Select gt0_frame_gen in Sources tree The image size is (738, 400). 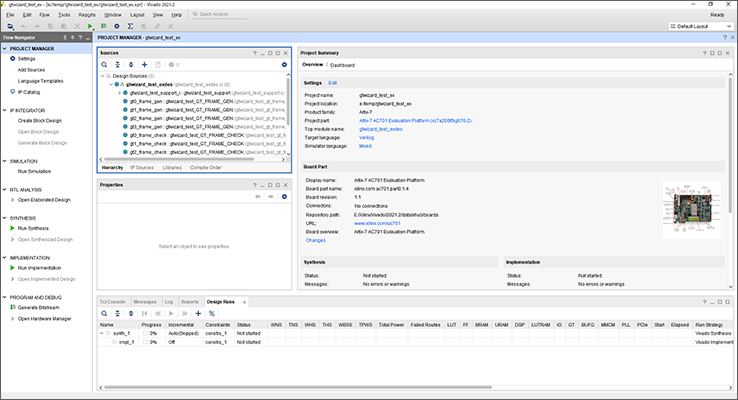[204, 102]
